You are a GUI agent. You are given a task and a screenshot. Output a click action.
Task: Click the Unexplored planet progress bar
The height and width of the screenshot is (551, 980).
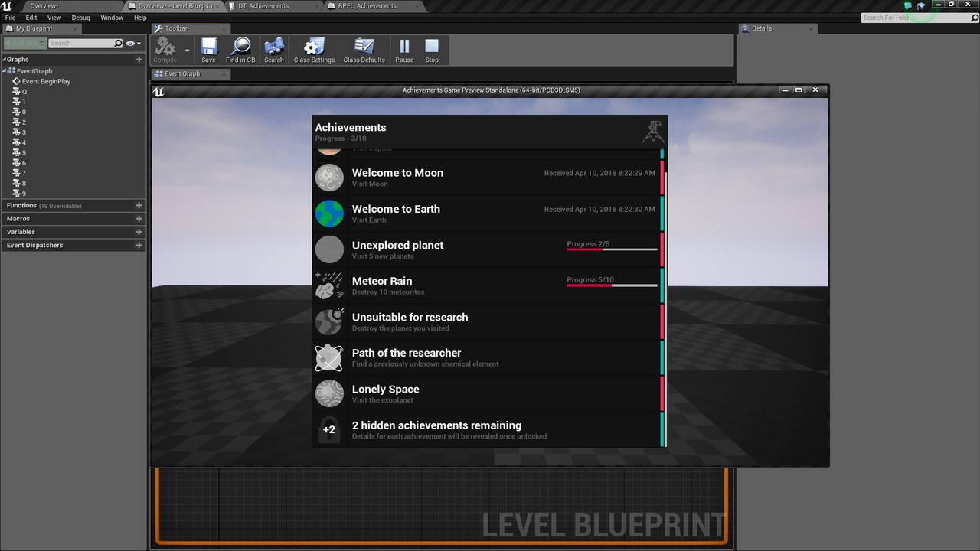(612, 249)
